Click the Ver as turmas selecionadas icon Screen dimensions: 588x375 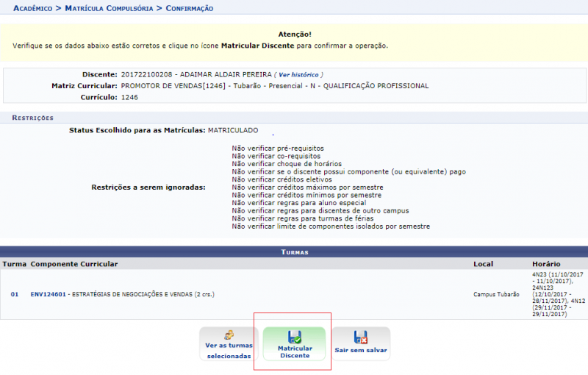(229, 336)
